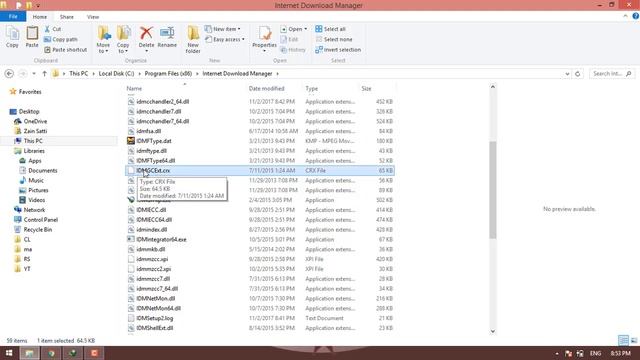Screen dimensions: 640x360
Task: Open the Easy access dropdown
Action: [225, 39]
